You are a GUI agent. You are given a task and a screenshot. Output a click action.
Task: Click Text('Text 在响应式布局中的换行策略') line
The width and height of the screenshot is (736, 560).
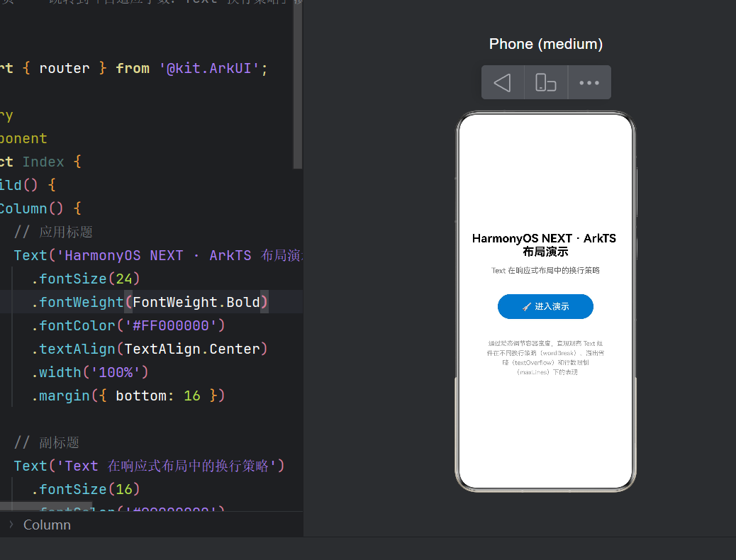point(150,466)
